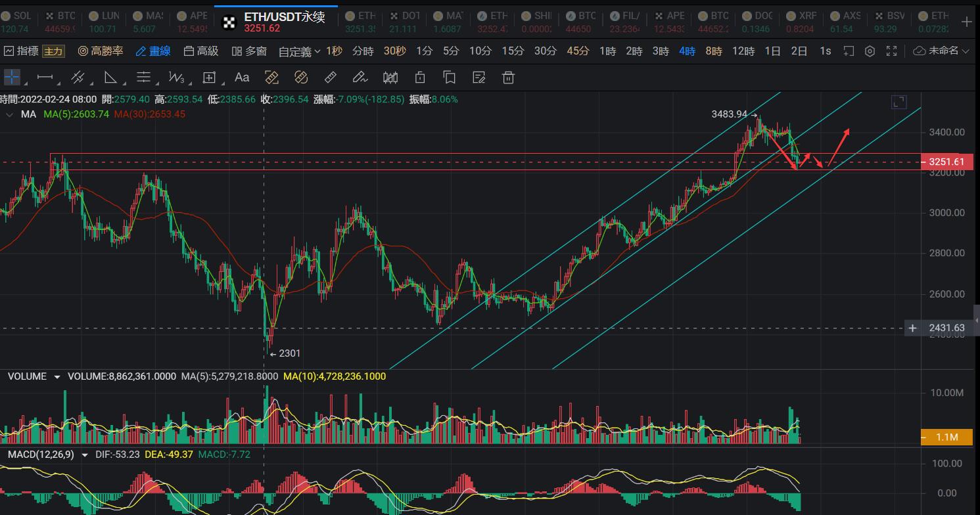Image resolution: width=980 pixels, height=515 pixels.
Task: Select the Aa text annotation tool
Action: pyautogui.click(x=242, y=78)
